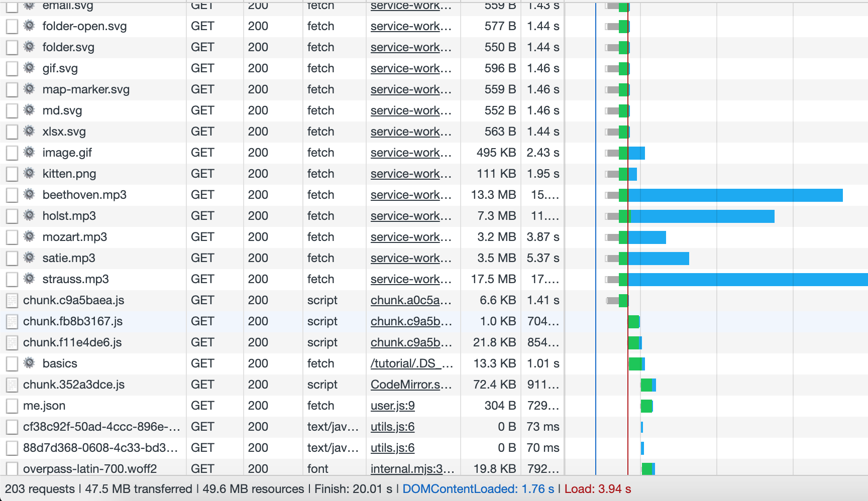The height and width of the screenshot is (501, 868).
Task: Open the utils.js:6 link in the 88d7d368 row
Action: click(x=393, y=448)
